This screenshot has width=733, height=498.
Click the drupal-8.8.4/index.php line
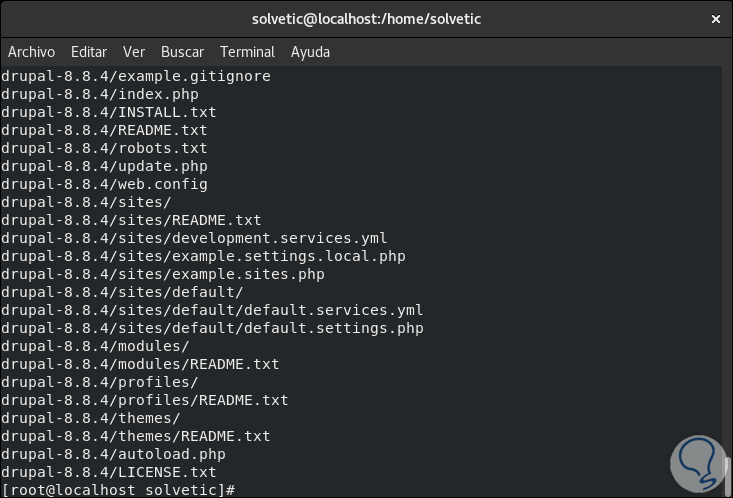click(x=100, y=94)
